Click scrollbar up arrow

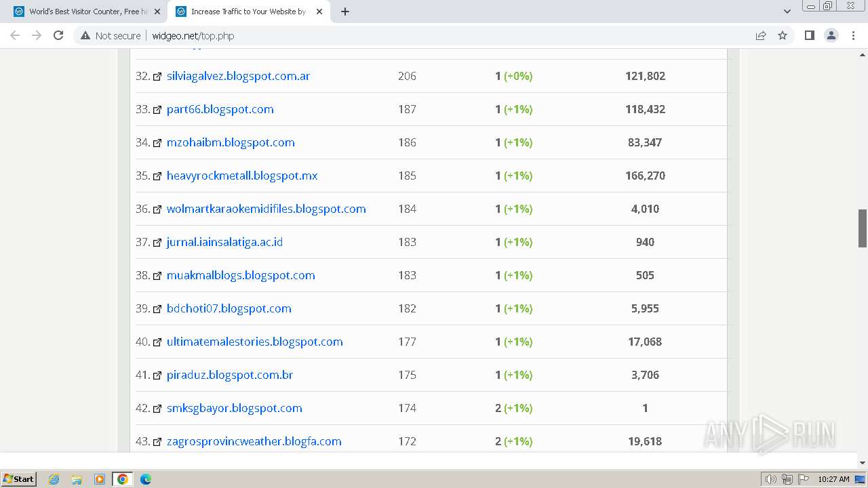pos(863,54)
